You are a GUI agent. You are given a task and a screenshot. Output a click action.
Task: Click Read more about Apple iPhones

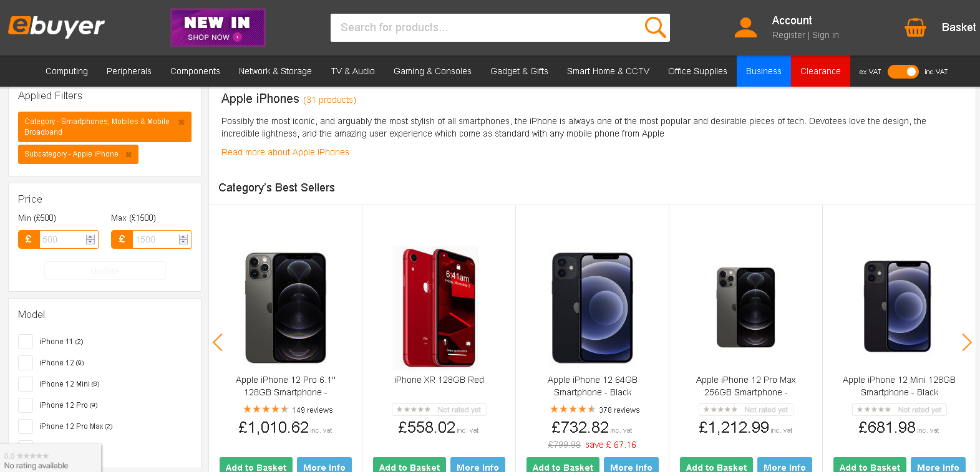[285, 152]
